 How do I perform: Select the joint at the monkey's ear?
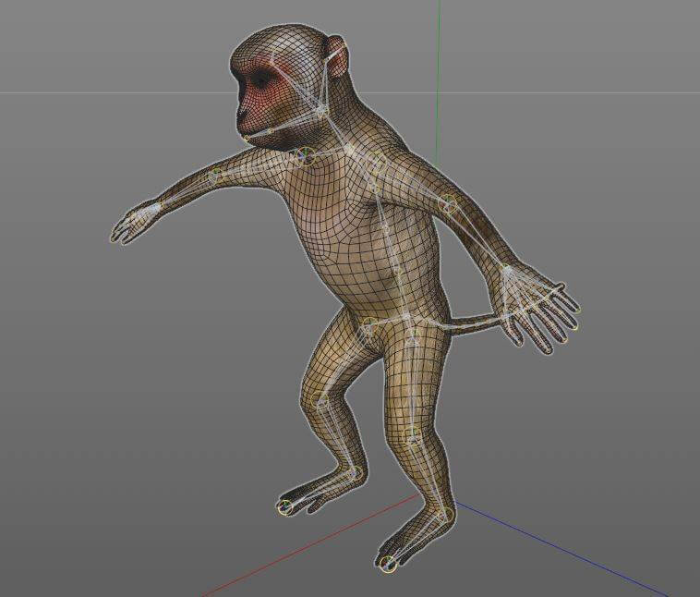click(x=329, y=58)
